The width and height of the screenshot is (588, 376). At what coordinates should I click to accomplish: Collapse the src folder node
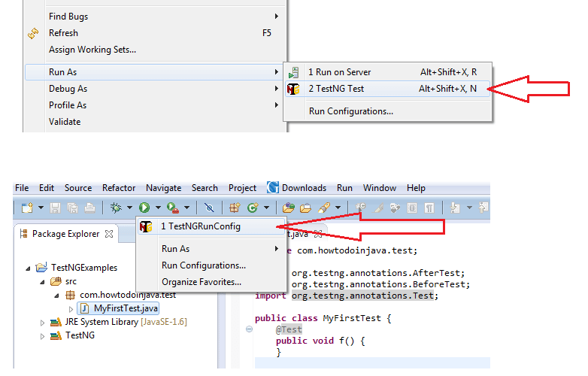42,282
